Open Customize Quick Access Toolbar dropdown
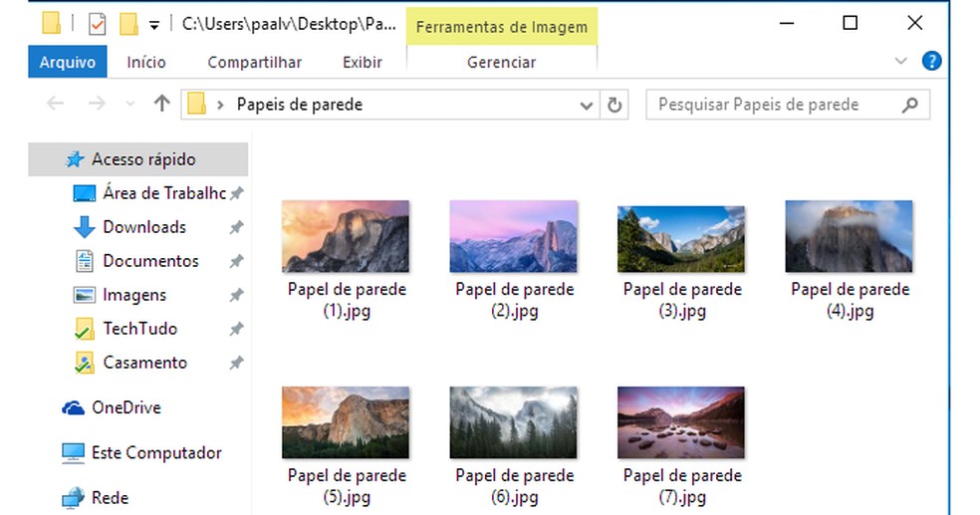 pos(153,25)
